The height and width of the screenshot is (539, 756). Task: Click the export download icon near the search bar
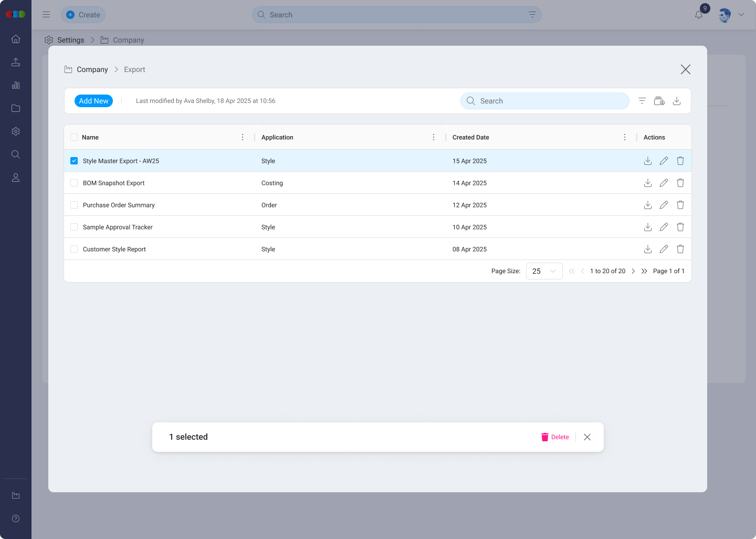[677, 100]
